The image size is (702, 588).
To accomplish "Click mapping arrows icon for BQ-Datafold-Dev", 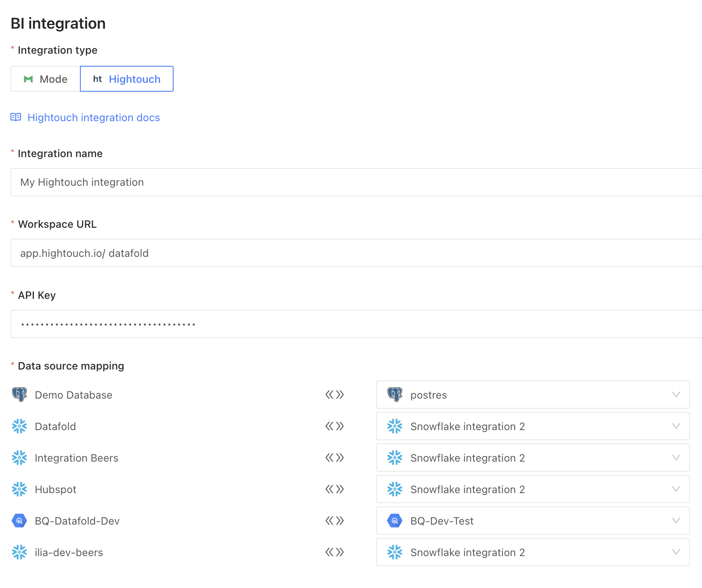I will [335, 521].
